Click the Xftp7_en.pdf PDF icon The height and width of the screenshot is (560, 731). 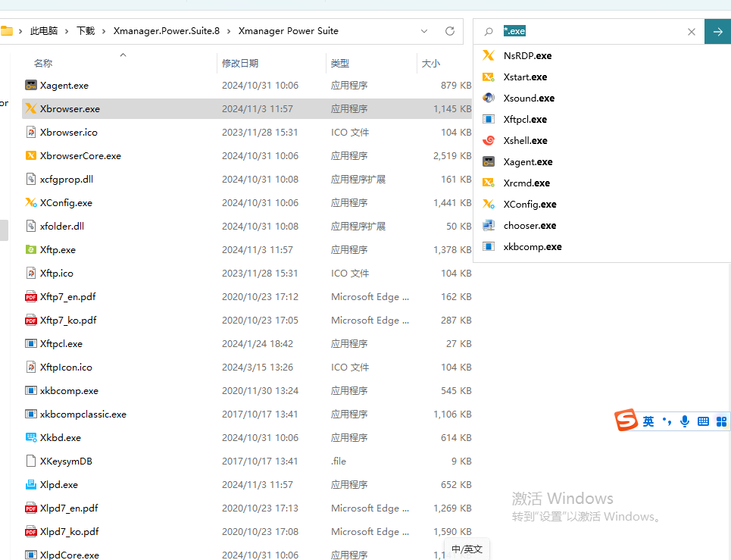(x=31, y=296)
